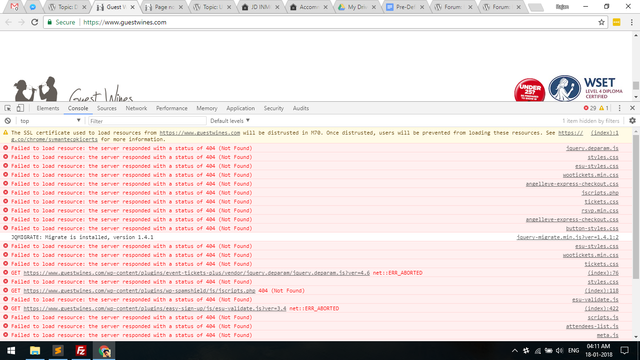Open guestwines.com link in SSL warning
This screenshot has width=640, height=360.
pos(200,133)
